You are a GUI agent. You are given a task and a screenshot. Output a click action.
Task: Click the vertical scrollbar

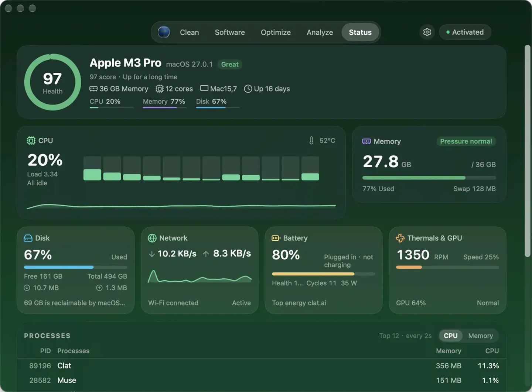pyautogui.click(x=528, y=151)
